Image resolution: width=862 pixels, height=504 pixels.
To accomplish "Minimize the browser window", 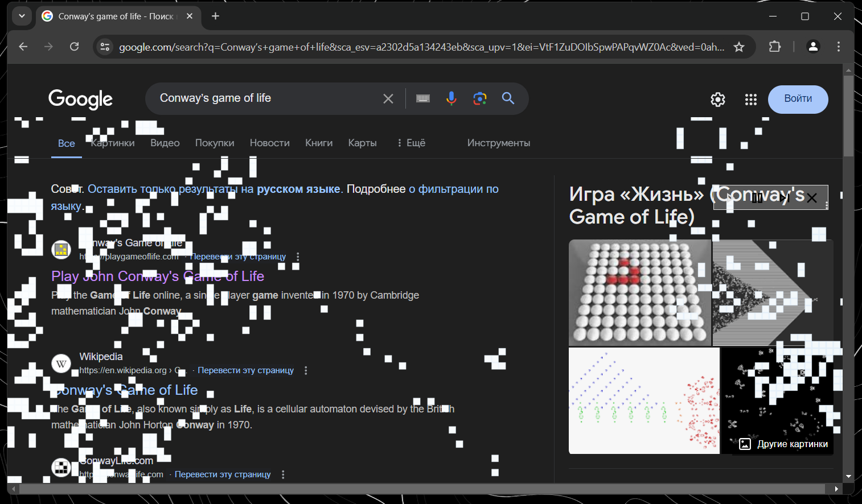I will [x=773, y=16].
